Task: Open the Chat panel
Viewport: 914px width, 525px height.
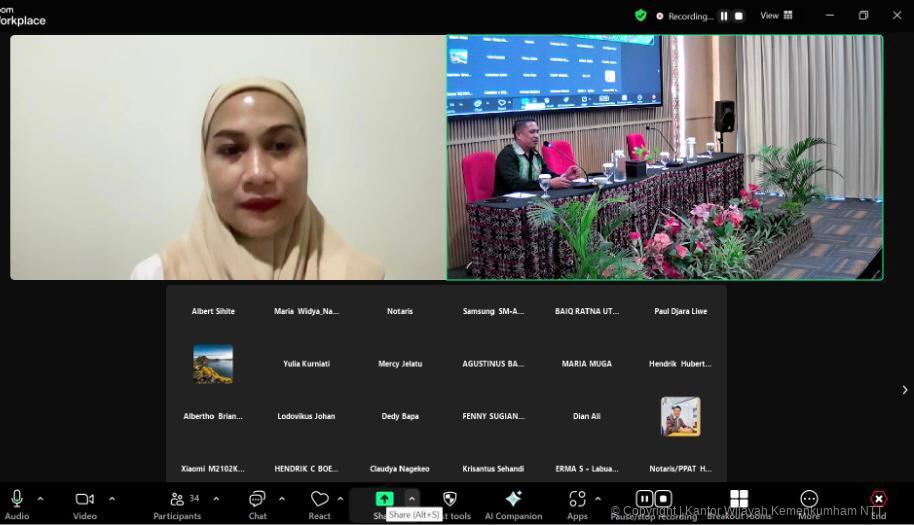Action: tap(257, 499)
